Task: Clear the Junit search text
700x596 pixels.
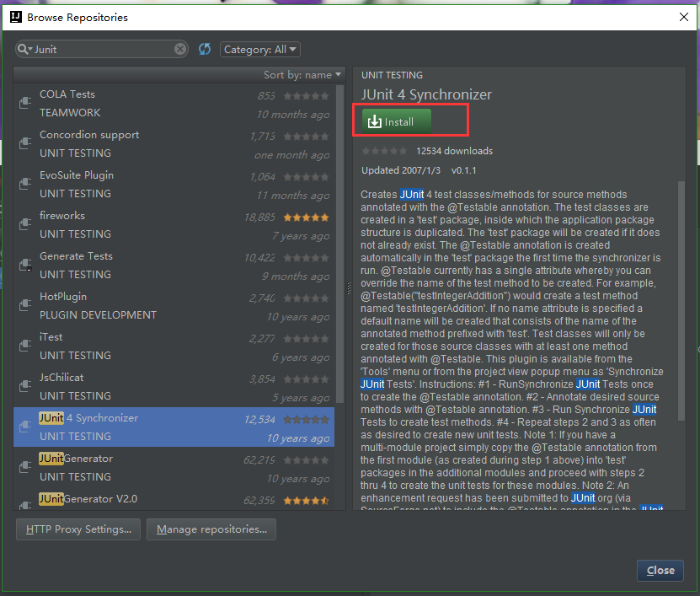Action: tap(180, 49)
